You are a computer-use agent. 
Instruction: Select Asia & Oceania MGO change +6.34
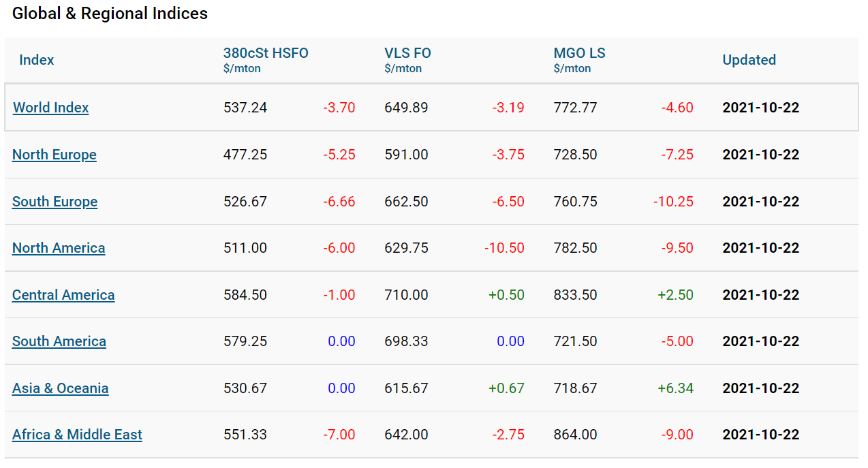tap(675, 388)
